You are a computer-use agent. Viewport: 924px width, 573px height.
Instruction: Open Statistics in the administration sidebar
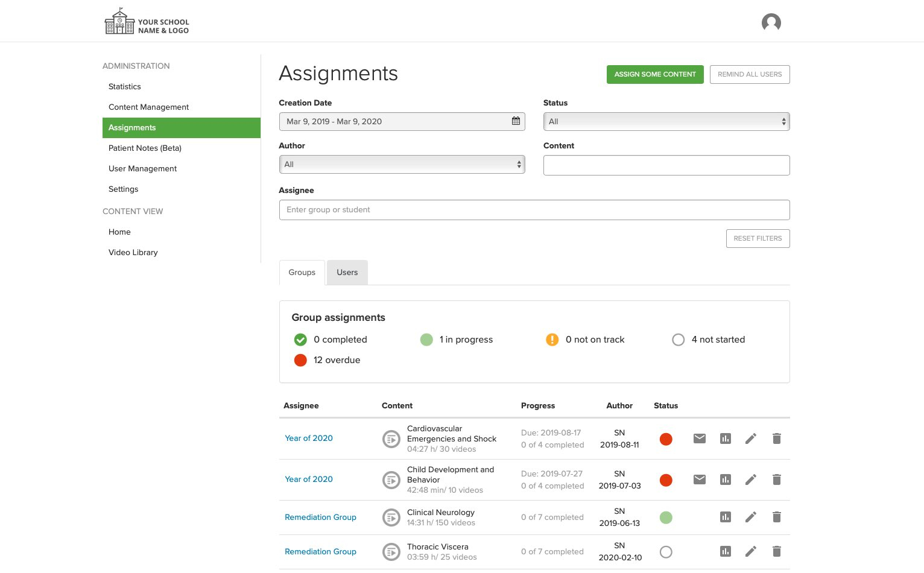tap(125, 87)
